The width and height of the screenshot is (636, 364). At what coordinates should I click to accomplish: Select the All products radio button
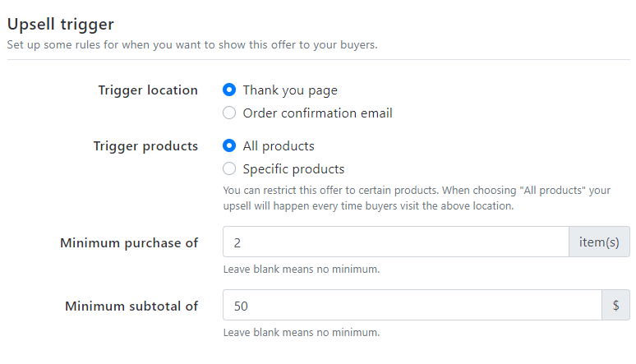(229, 145)
